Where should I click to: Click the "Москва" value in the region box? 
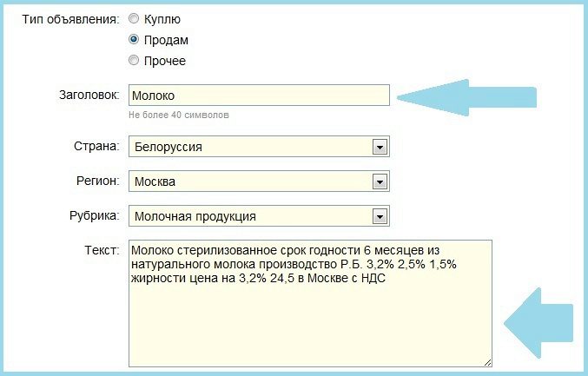[155, 181]
